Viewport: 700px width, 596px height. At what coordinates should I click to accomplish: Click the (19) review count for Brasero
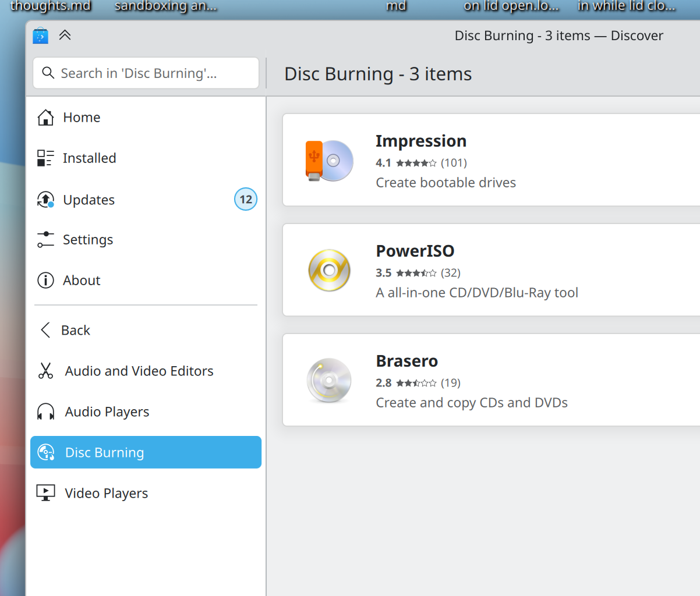coord(450,383)
